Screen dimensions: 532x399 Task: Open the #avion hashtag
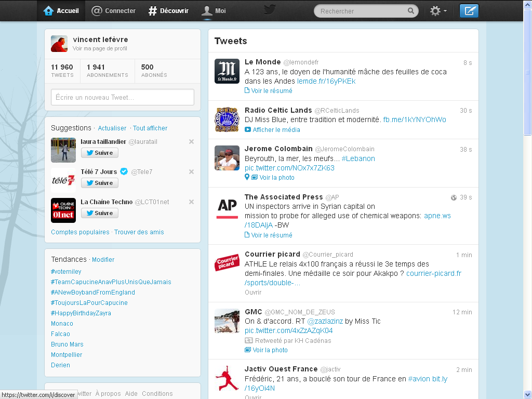[419, 379]
